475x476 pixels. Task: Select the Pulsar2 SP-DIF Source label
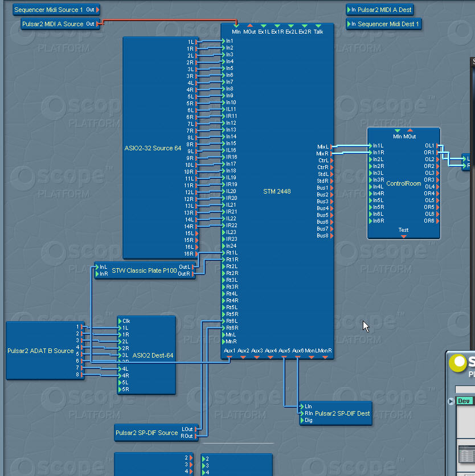pyautogui.click(x=147, y=433)
